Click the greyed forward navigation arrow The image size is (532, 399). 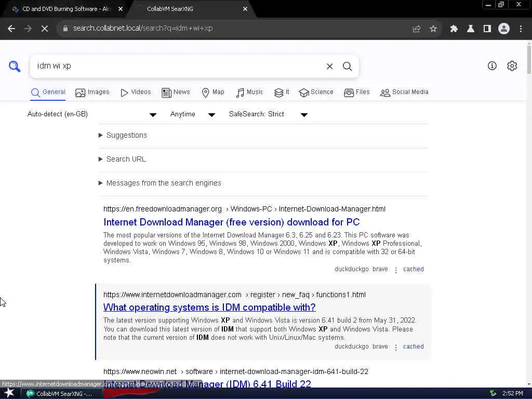(x=28, y=29)
